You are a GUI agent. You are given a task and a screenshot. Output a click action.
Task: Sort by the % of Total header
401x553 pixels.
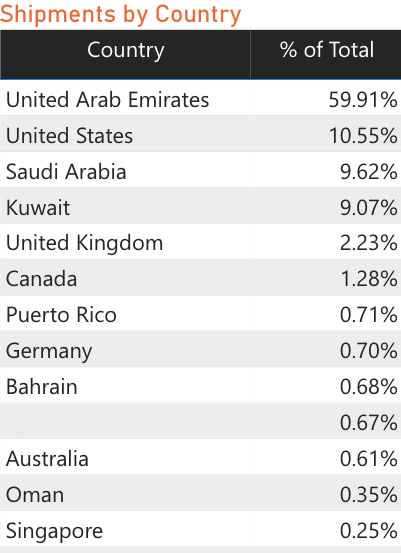point(326,55)
